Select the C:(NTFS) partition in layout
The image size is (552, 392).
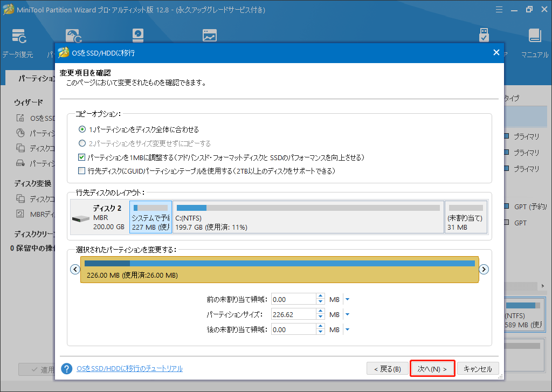click(x=308, y=217)
